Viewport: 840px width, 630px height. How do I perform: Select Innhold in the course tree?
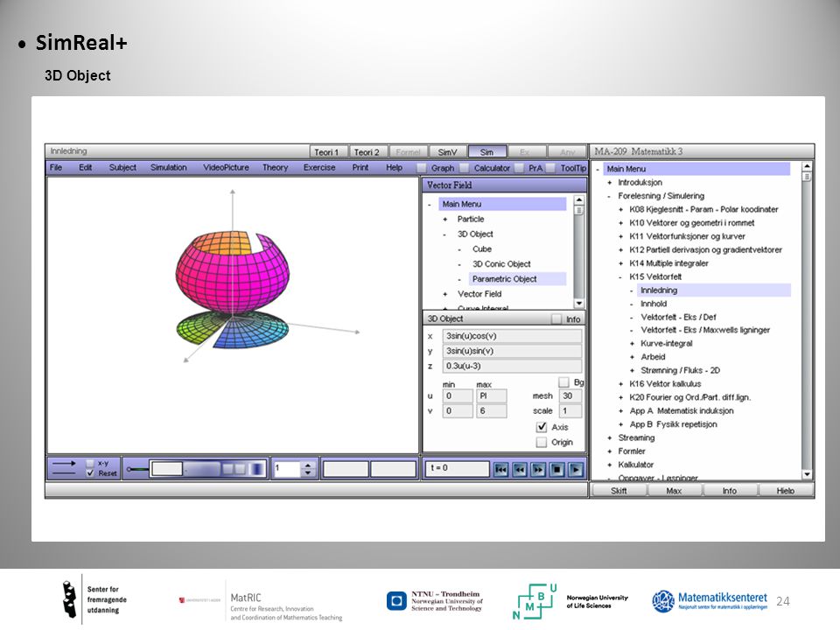654,304
